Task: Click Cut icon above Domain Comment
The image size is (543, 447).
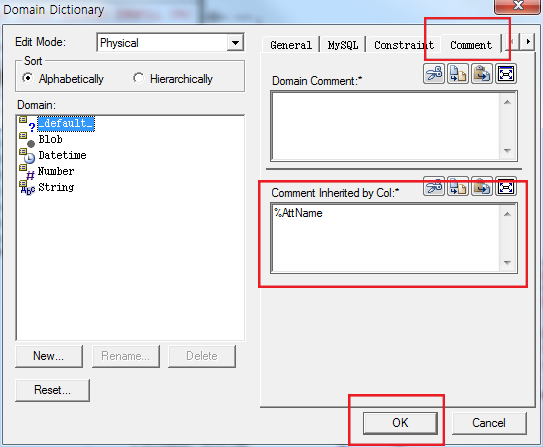Action: point(434,74)
